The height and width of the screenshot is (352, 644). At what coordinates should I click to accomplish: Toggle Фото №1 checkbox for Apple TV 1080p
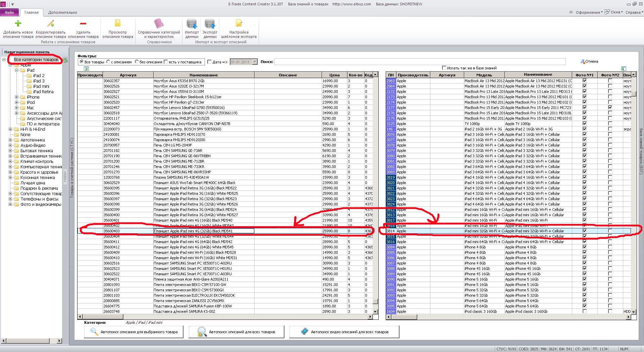tap(585, 124)
